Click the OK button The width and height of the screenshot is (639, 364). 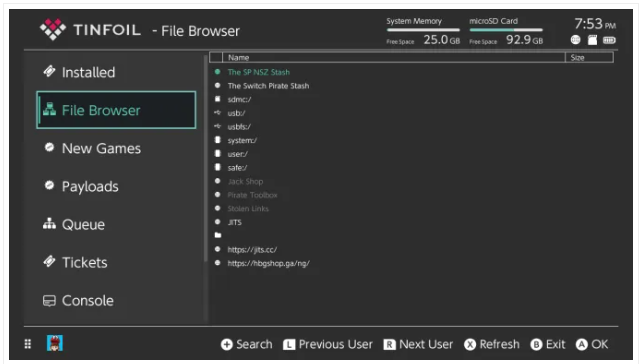(x=592, y=344)
